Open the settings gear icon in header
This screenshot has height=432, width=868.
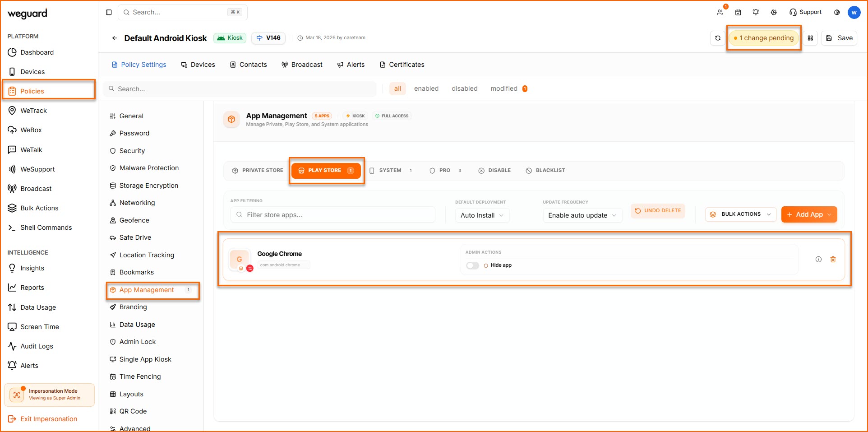774,12
